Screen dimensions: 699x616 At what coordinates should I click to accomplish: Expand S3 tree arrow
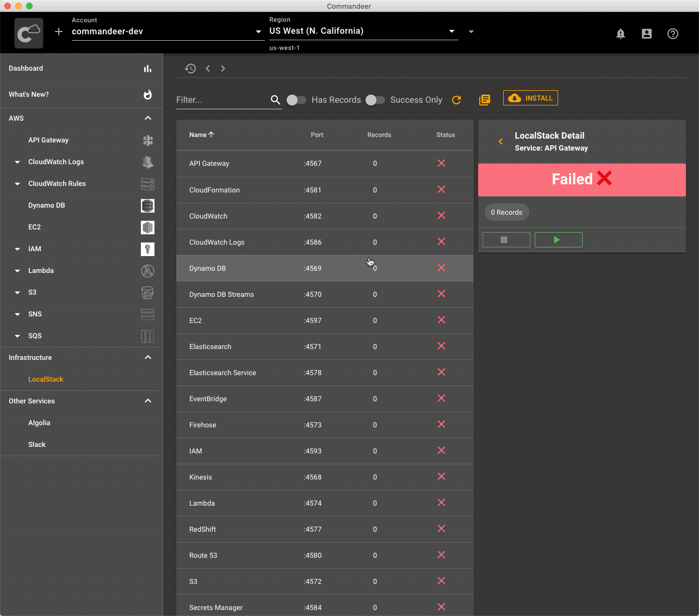coord(17,293)
